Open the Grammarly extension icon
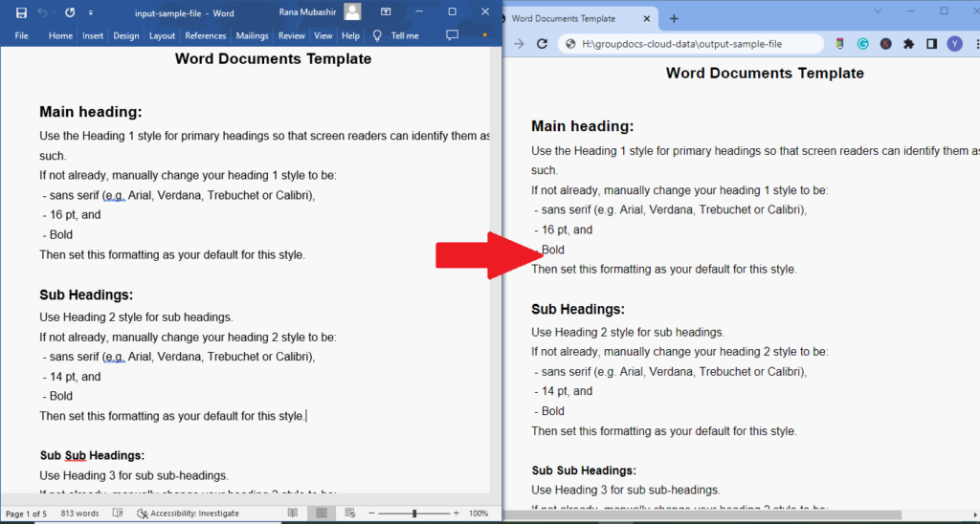 pos(863,44)
